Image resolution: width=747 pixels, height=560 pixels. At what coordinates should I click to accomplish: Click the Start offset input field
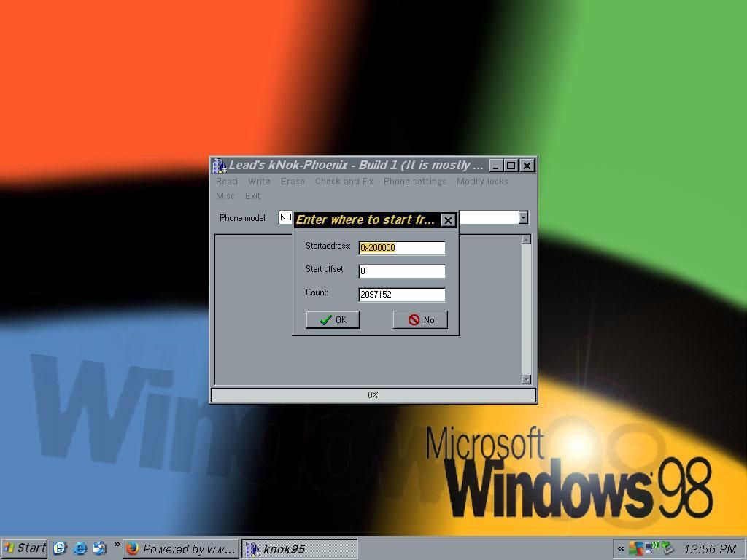tap(402, 271)
